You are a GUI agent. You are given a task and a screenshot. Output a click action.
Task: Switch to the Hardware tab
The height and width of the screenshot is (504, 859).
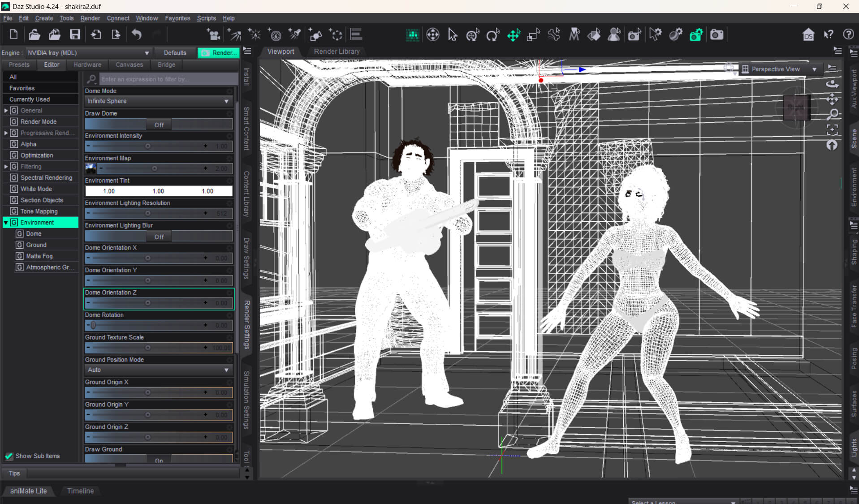click(x=87, y=65)
